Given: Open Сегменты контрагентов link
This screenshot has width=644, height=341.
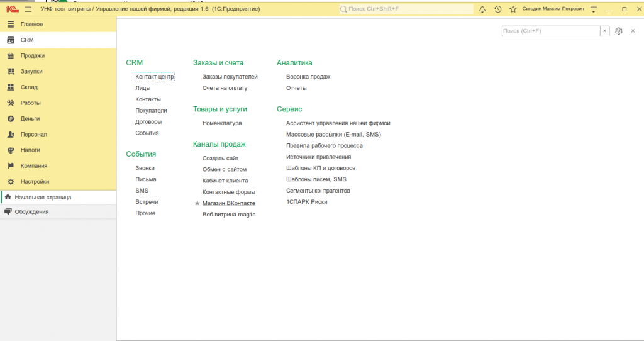Looking at the screenshot, I should point(318,191).
